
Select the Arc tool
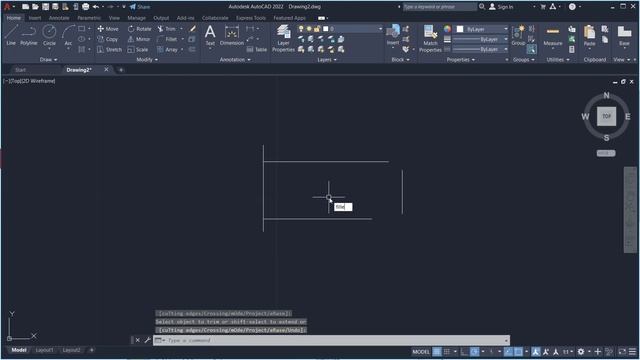tap(68, 35)
